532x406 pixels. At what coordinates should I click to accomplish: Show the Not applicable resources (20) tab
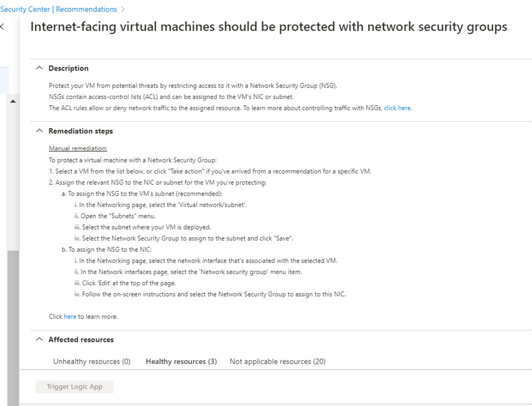[x=277, y=362]
